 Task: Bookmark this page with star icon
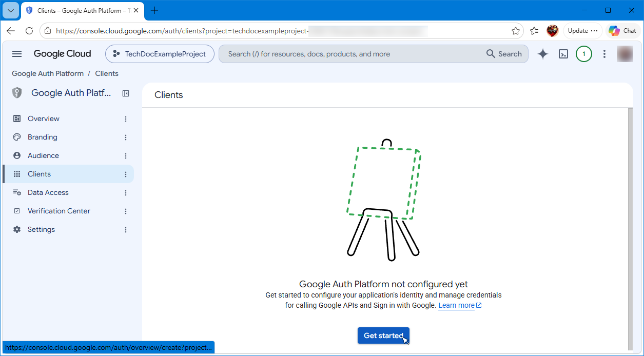516,31
